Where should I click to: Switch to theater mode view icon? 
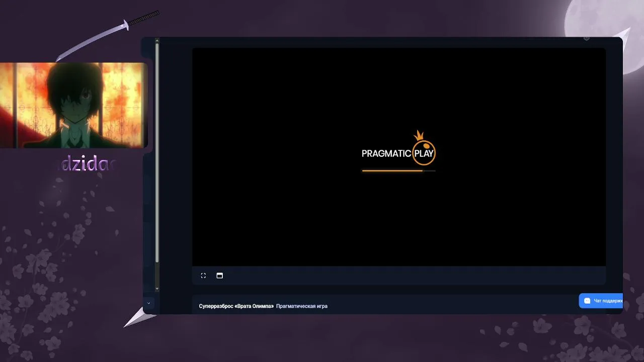tap(219, 276)
